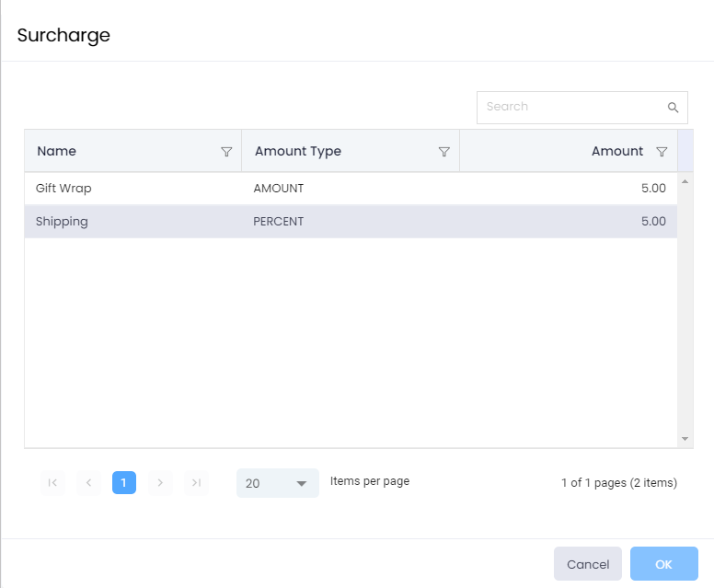Jump to the last page
Image resolution: width=714 pixels, height=588 pixels.
196,483
